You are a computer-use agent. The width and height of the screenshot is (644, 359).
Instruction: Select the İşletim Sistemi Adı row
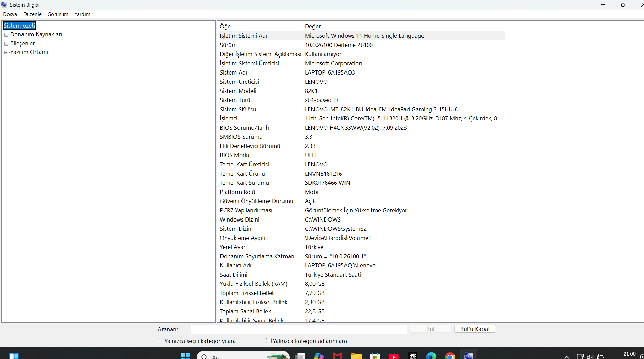[362, 36]
